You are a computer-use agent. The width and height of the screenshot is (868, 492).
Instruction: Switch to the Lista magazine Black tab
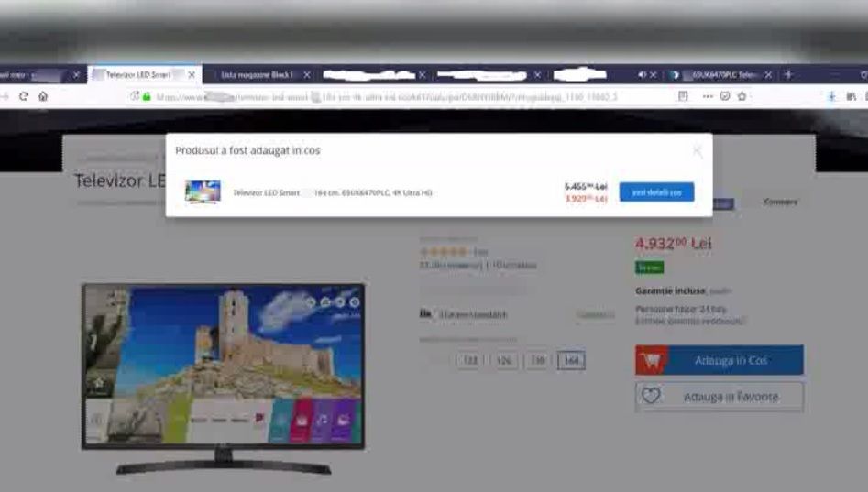click(258, 75)
